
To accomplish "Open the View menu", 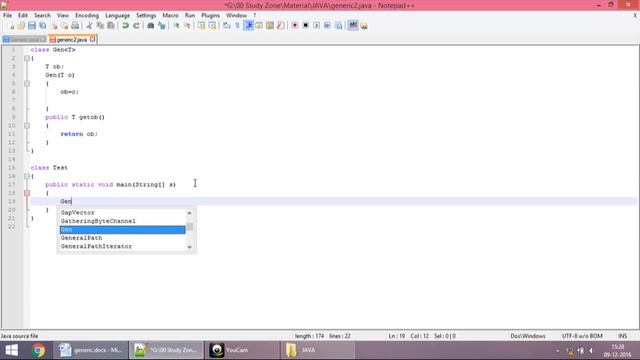I will pyautogui.click(x=63, y=16).
